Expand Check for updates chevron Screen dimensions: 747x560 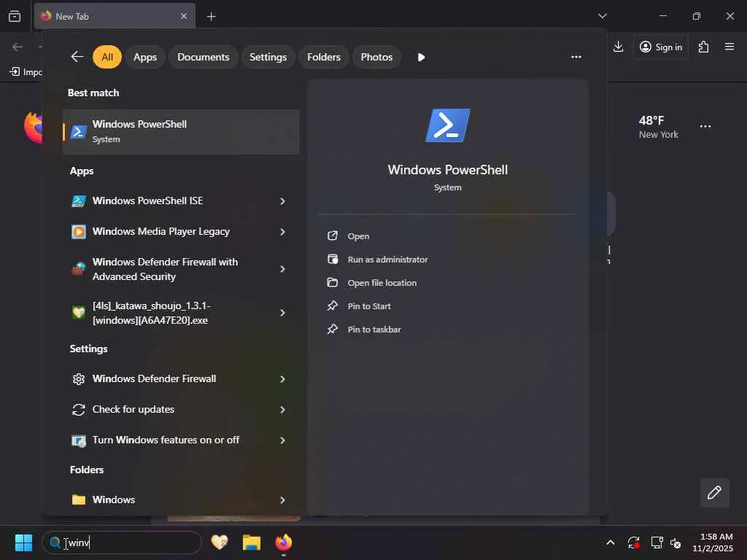point(282,410)
